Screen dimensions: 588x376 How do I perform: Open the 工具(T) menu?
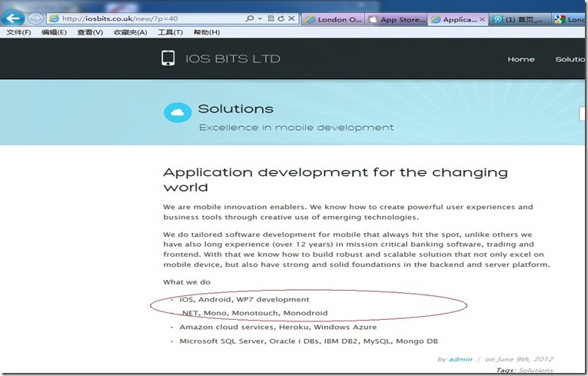click(x=170, y=32)
